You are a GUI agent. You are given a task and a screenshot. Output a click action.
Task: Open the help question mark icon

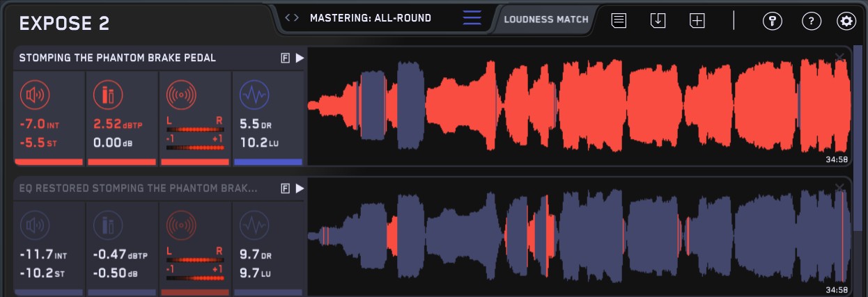tap(811, 21)
